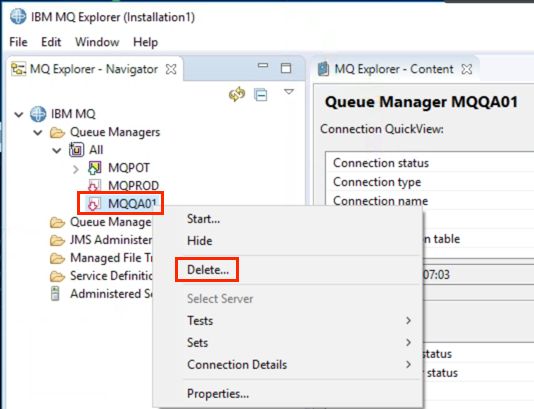The height and width of the screenshot is (409, 534).
Task: Open the Edit menu in the menu bar
Action: click(51, 42)
